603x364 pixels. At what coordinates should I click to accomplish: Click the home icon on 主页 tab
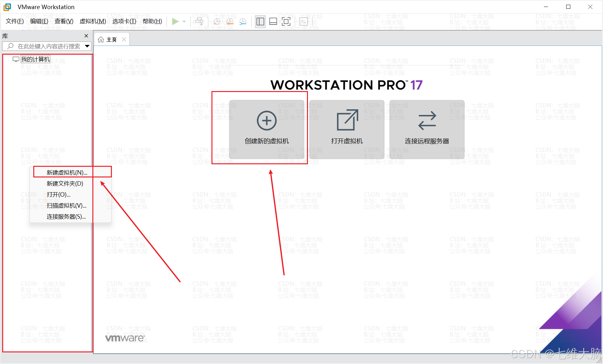pyautogui.click(x=101, y=39)
